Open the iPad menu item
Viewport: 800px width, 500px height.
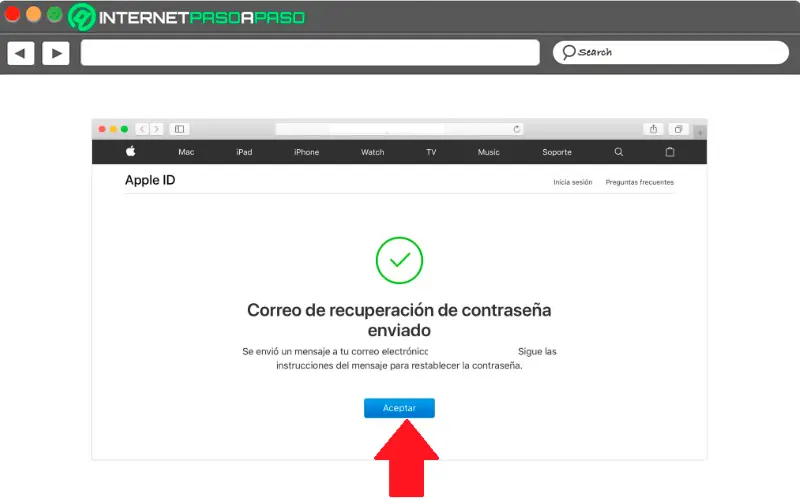[244, 152]
